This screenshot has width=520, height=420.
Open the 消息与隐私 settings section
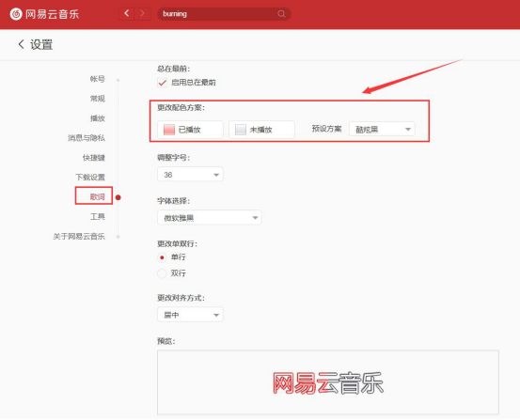point(87,138)
